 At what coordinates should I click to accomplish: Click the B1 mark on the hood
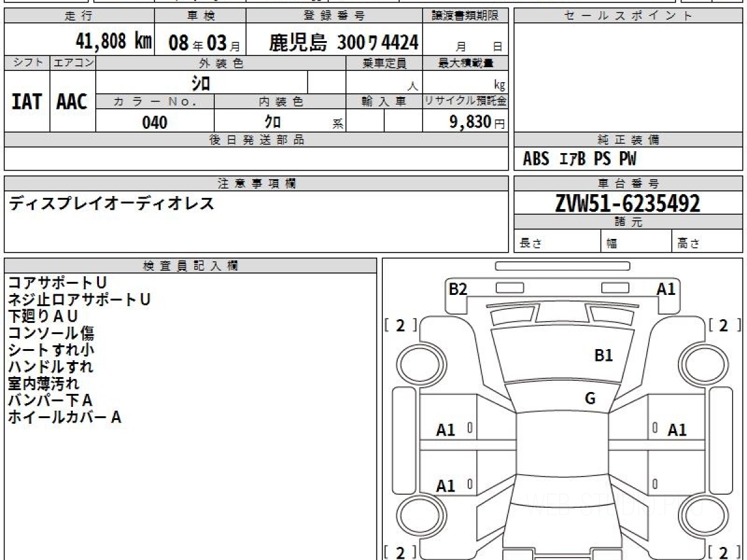tap(603, 355)
